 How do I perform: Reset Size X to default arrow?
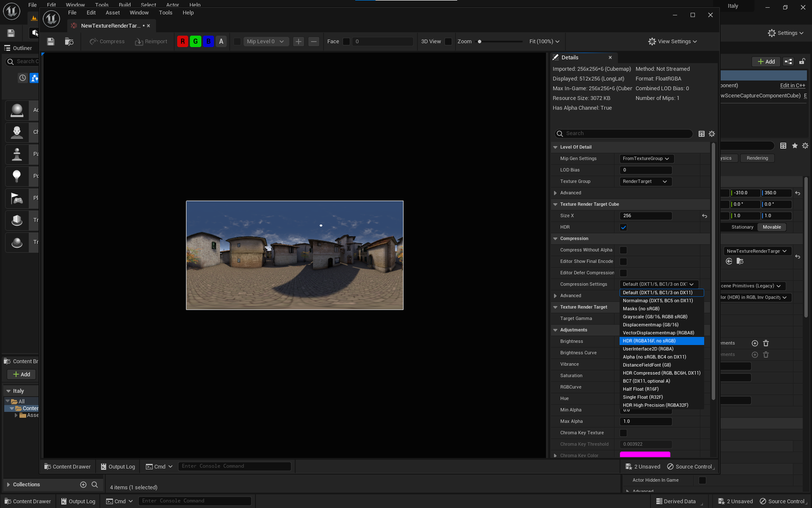(704, 216)
